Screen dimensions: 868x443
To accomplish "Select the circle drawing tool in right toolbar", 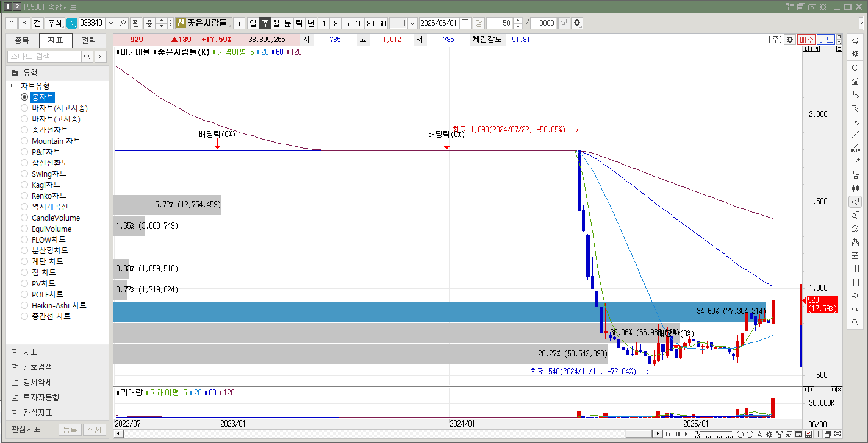I will (x=855, y=68).
